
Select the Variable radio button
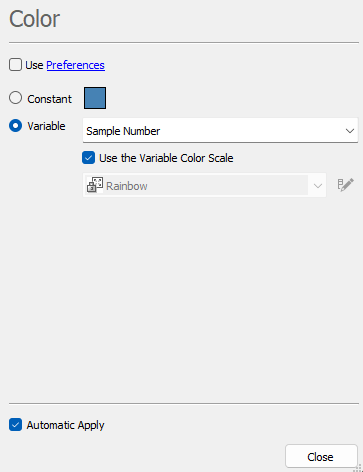(15, 126)
